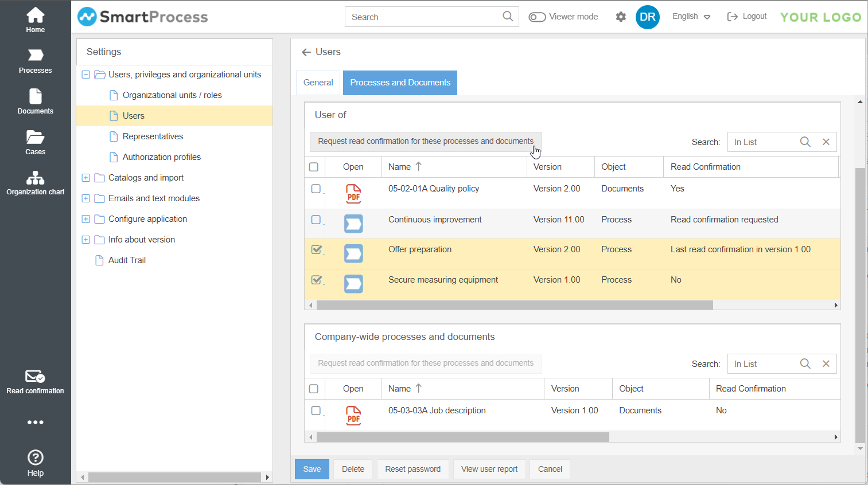Toggle the Viewer mode switch
868x485 pixels.
pyautogui.click(x=537, y=17)
